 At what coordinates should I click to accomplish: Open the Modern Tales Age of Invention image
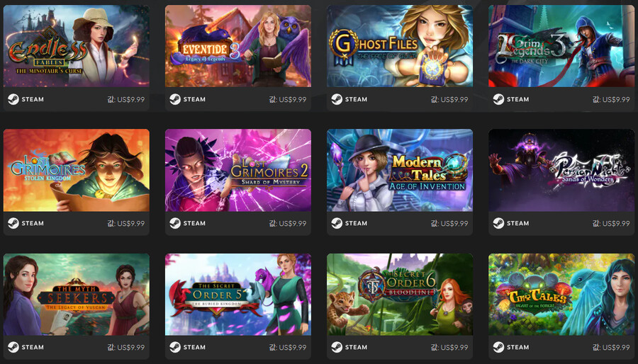click(x=400, y=170)
